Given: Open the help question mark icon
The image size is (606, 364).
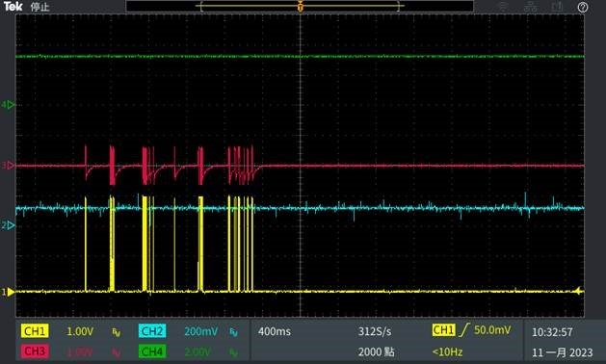Looking at the screenshot, I should coord(583,7).
